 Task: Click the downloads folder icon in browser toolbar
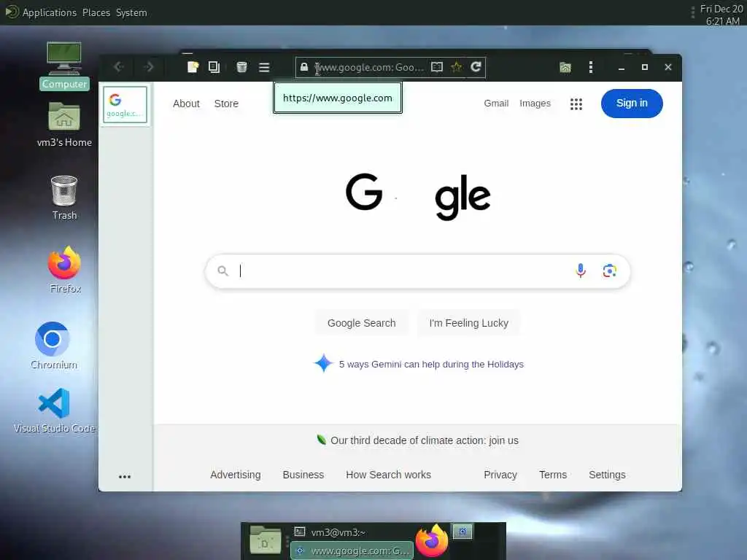pos(565,67)
